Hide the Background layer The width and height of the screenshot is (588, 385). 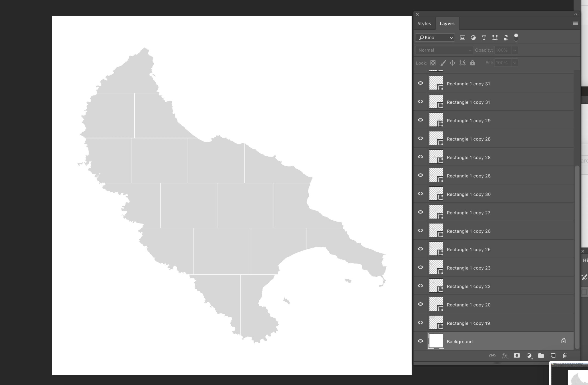421,341
